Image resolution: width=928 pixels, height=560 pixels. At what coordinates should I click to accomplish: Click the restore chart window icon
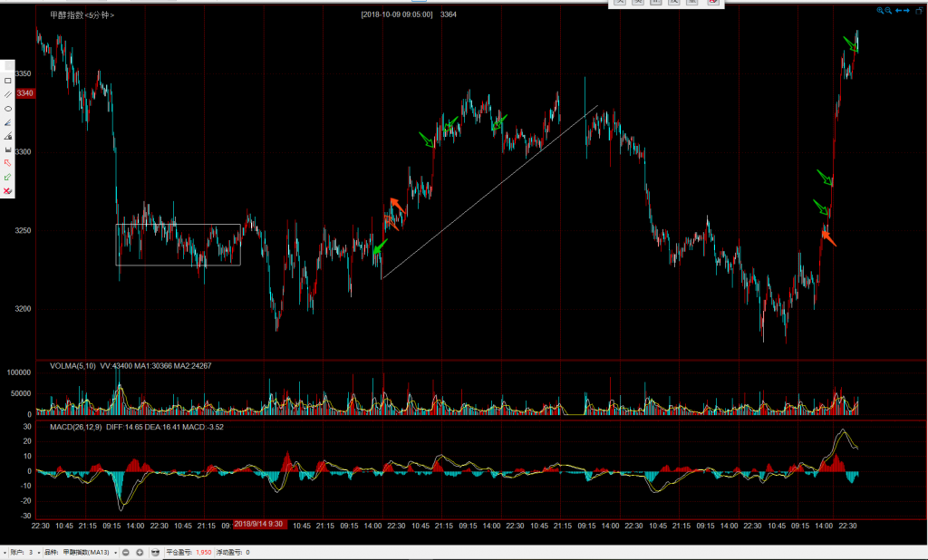pos(918,11)
